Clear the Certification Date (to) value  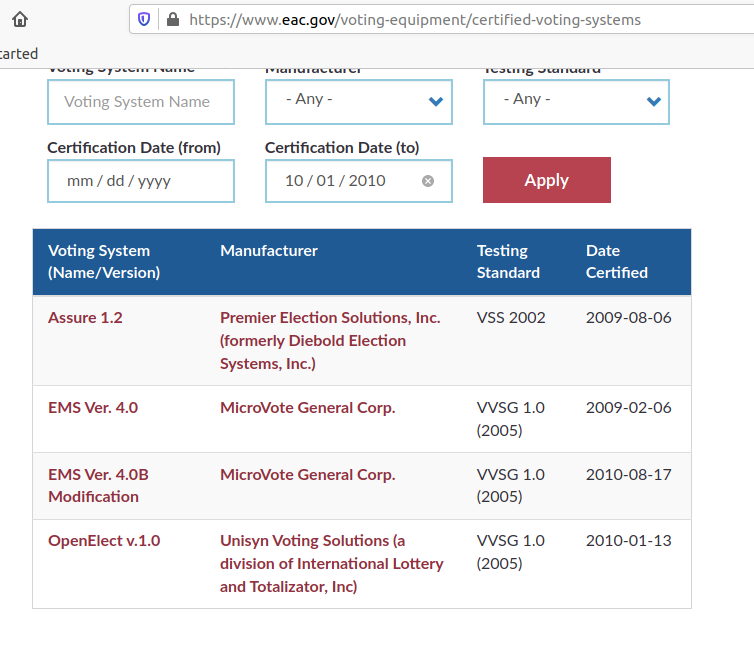point(427,181)
